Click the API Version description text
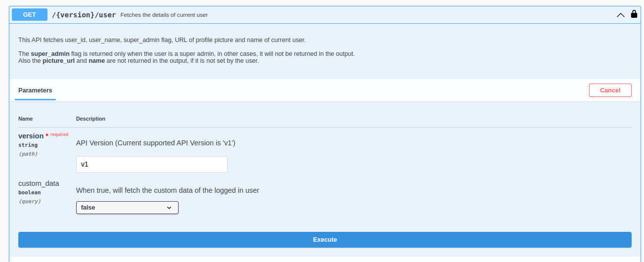This screenshot has width=644, height=262. 155,143
